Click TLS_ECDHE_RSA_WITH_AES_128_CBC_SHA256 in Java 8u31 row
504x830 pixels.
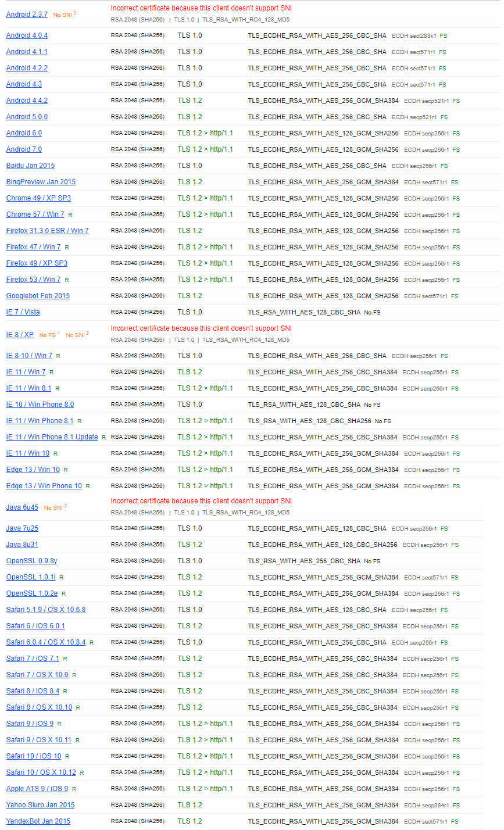tap(323, 545)
